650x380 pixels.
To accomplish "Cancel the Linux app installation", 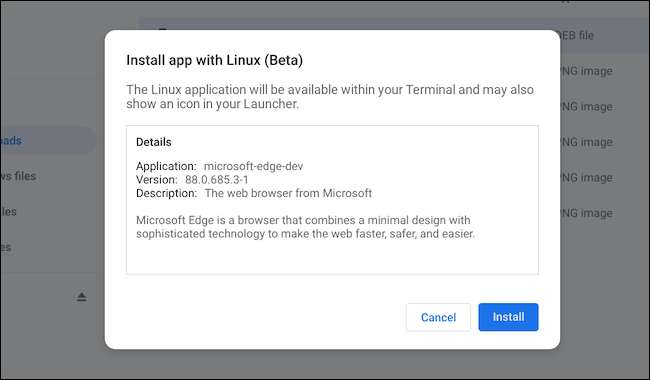I will tap(438, 317).
